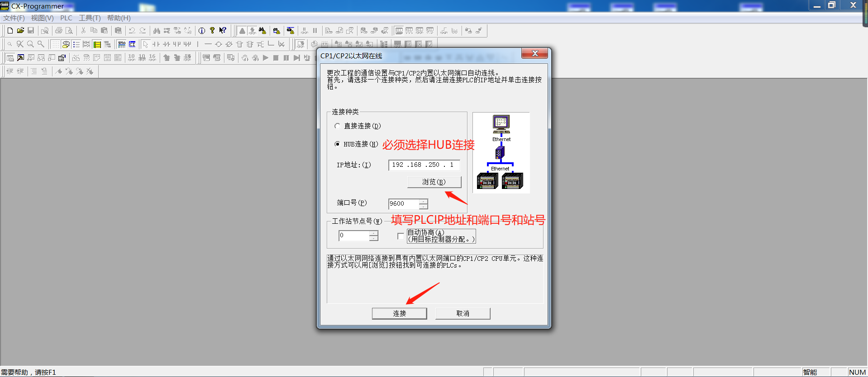Click the 取消 cancel button
Screen dimensions: 868x377
(463, 313)
